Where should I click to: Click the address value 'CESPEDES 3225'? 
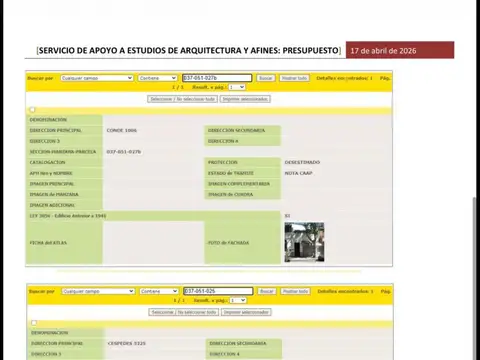(127, 343)
